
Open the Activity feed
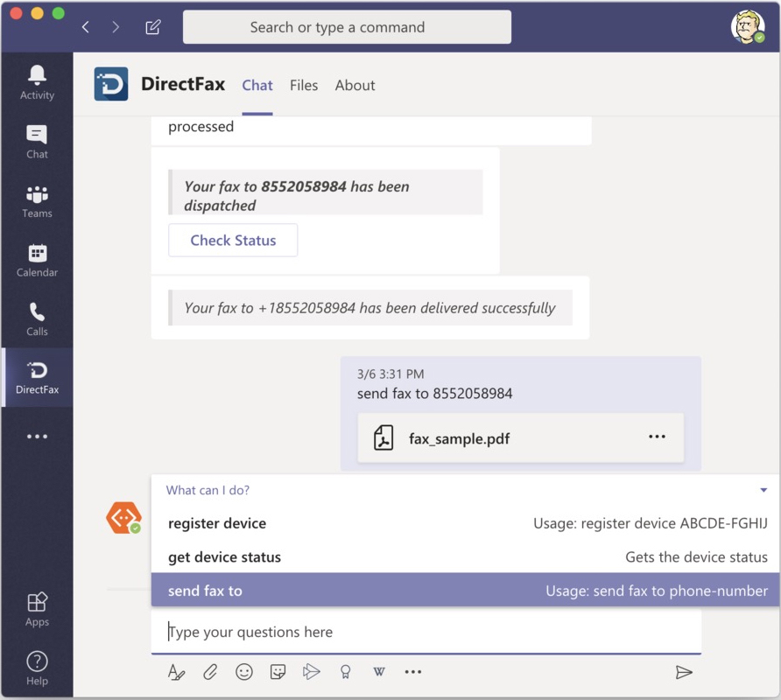coord(37,82)
